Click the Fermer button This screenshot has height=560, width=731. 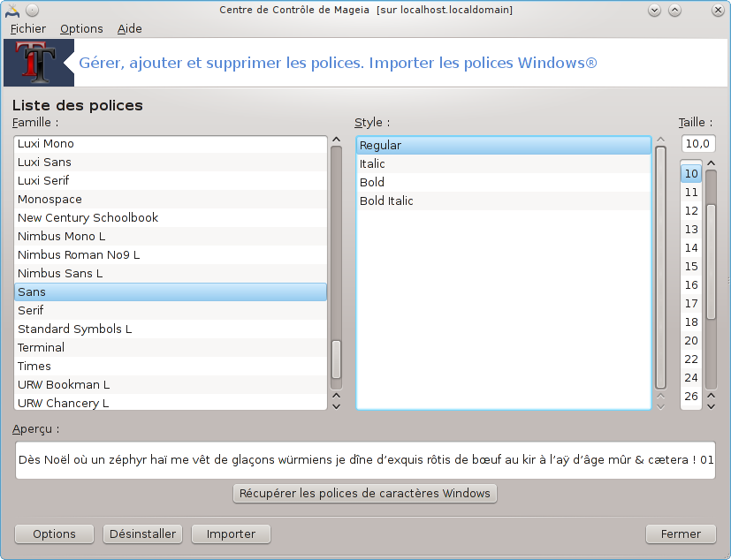(681, 534)
